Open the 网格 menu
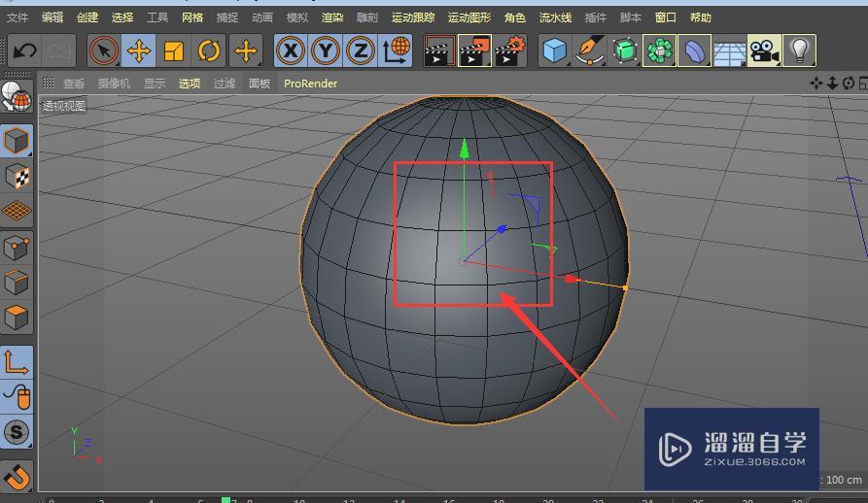 coord(192,17)
